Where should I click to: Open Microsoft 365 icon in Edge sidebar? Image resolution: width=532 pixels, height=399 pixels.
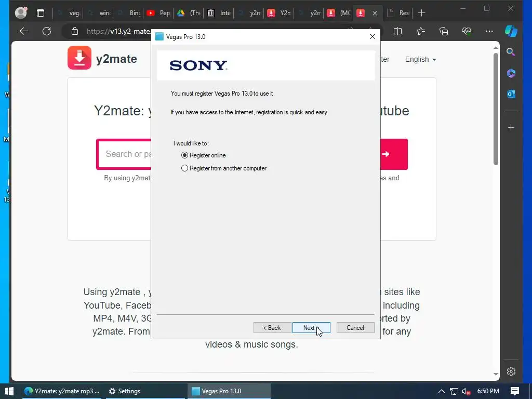[x=511, y=73]
